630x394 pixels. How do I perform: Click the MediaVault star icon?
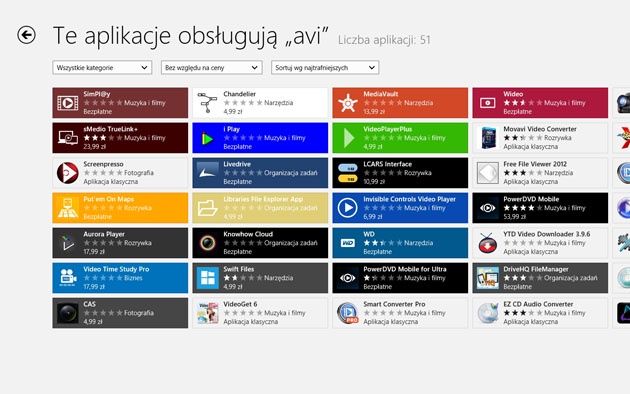(348, 103)
